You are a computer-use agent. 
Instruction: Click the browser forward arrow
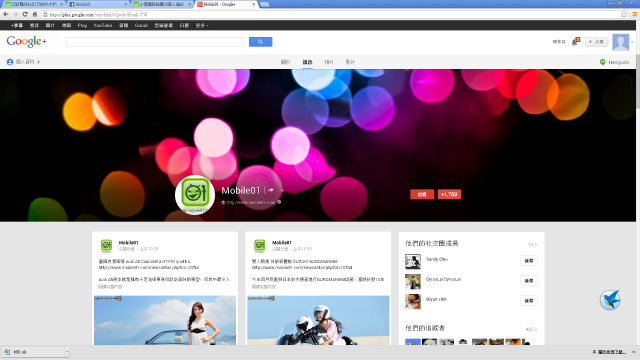pyautogui.click(x=16, y=14)
